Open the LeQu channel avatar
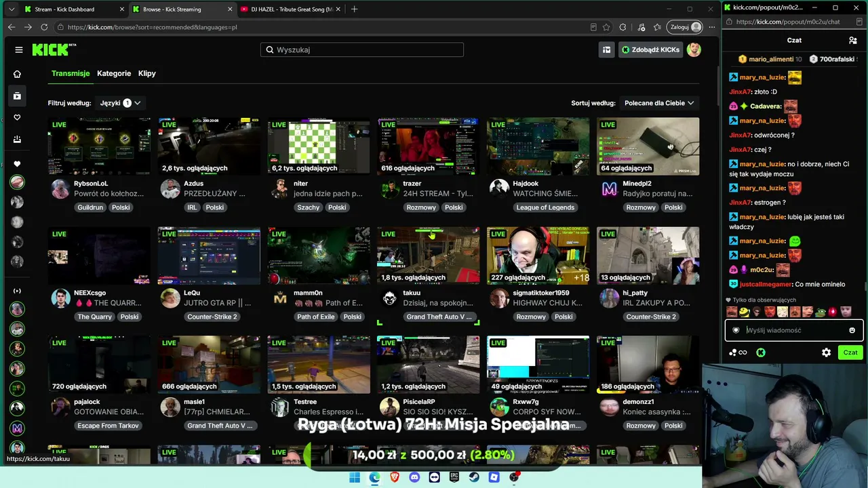 (x=170, y=298)
